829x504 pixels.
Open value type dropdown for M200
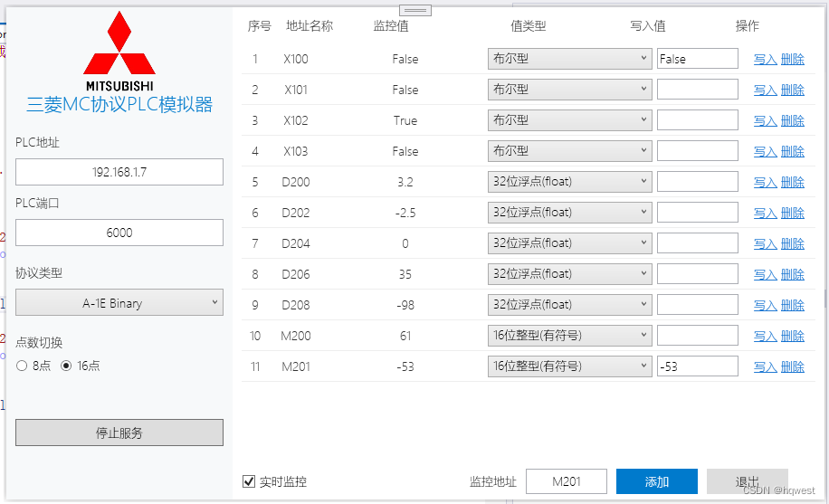pyautogui.click(x=569, y=335)
